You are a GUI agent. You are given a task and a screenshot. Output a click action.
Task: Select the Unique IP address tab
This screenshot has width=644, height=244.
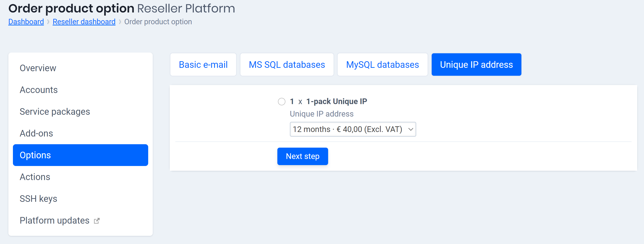click(x=476, y=65)
